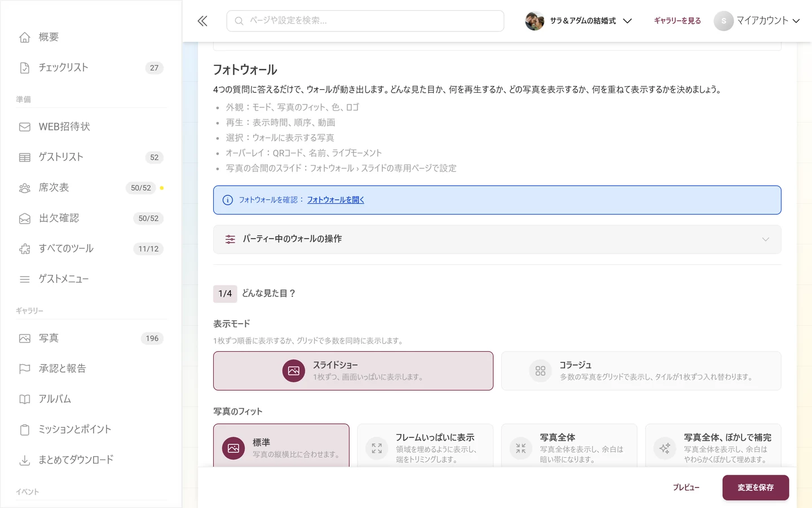Click the 変更を保存 button
Screen dimensions: 812x508
756,488
